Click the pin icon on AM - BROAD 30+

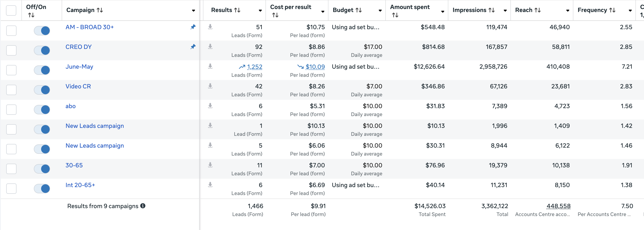click(x=193, y=27)
